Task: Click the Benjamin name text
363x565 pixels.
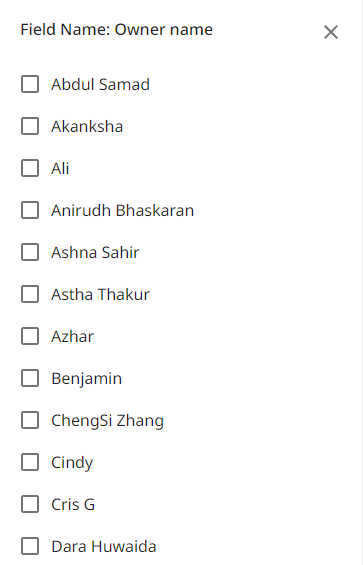Action: (x=87, y=379)
